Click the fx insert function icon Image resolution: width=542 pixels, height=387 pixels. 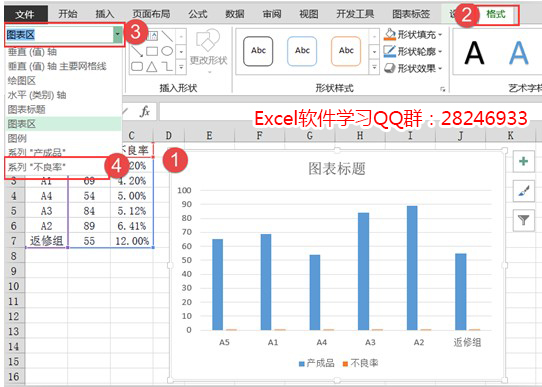[145, 111]
